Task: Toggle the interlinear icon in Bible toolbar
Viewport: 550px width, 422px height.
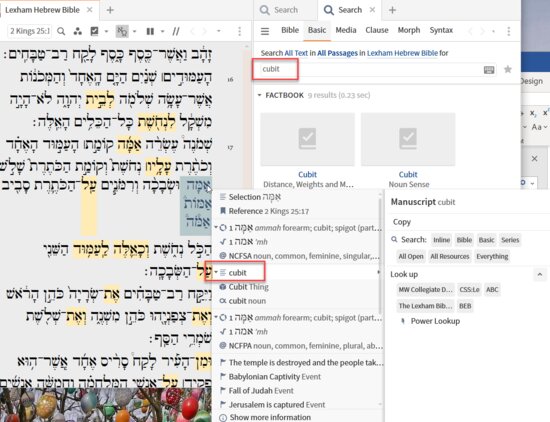Action: (x=122, y=32)
